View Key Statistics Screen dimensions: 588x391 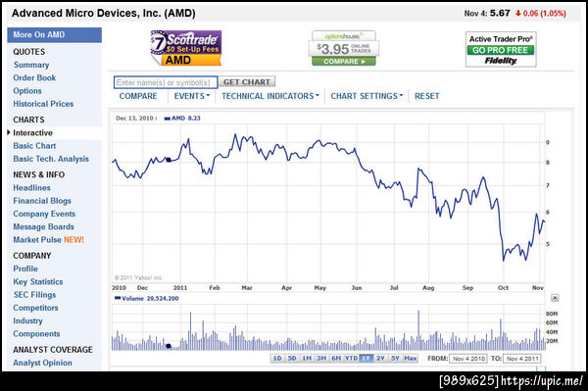38,282
